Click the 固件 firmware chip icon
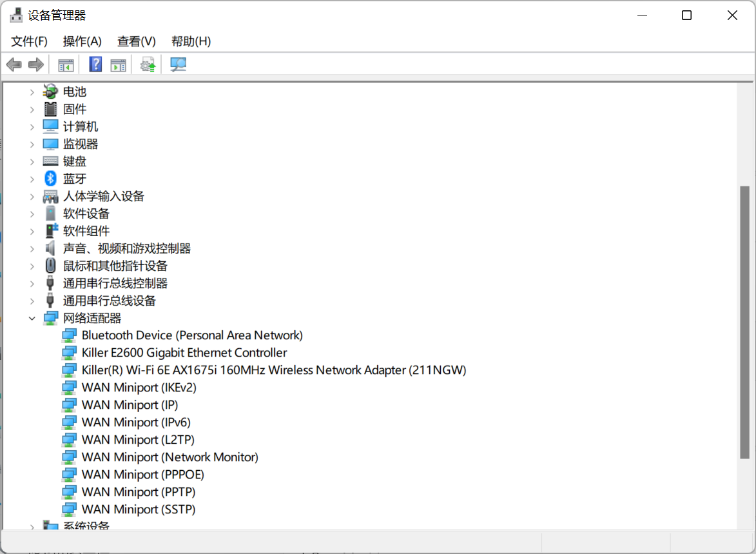This screenshot has height=554, width=756. coord(50,108)
